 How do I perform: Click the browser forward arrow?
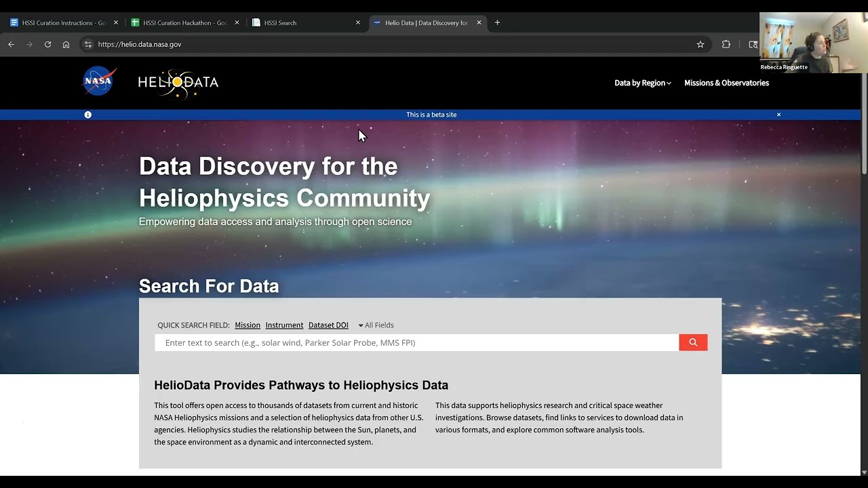coord(29,44)
